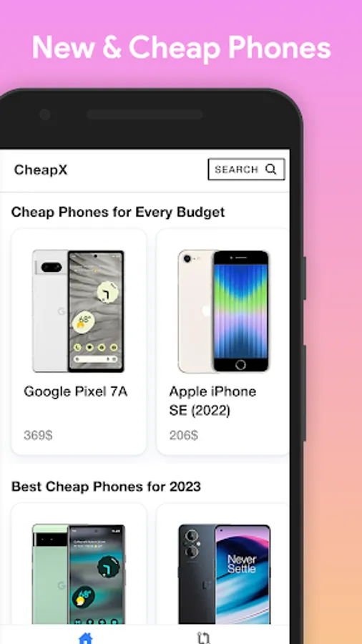
Task: Click the 369$ price label
Action: (38, 435)
